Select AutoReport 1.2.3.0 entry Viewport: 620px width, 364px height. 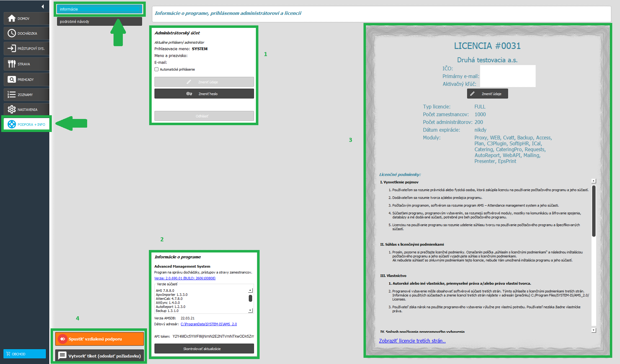pos(171,307)
